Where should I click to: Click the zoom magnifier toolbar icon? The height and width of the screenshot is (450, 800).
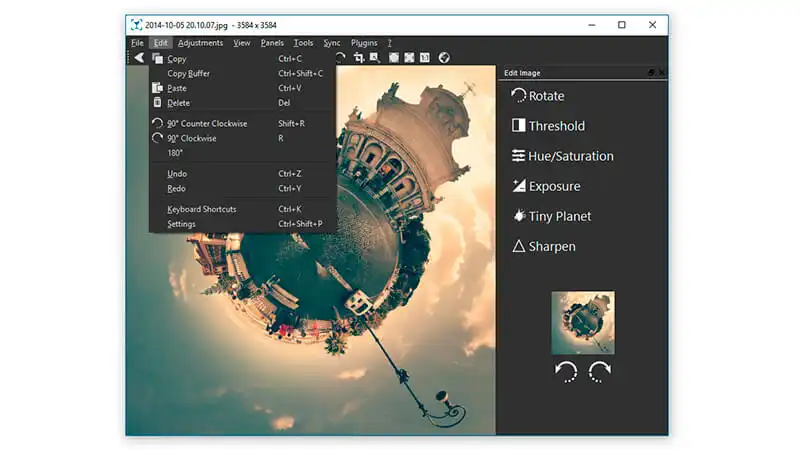coord(375,58)
